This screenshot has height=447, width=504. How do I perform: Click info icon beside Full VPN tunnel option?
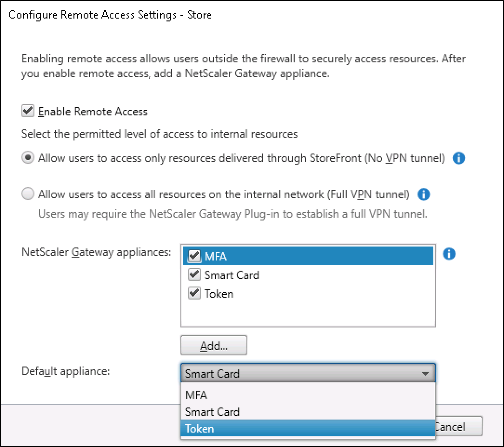point(424,194)
